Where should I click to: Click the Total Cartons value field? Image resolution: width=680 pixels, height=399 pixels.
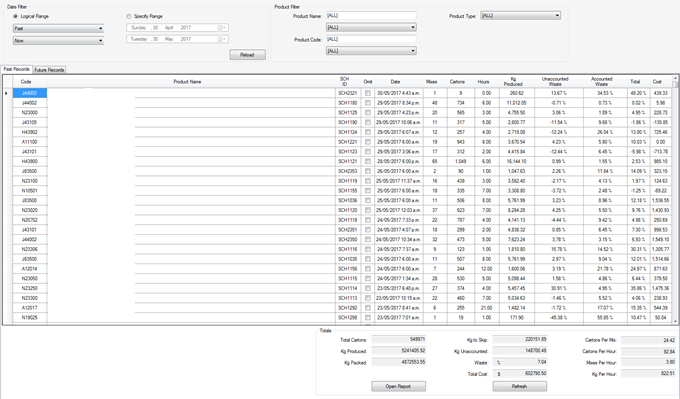coord(399,340)
